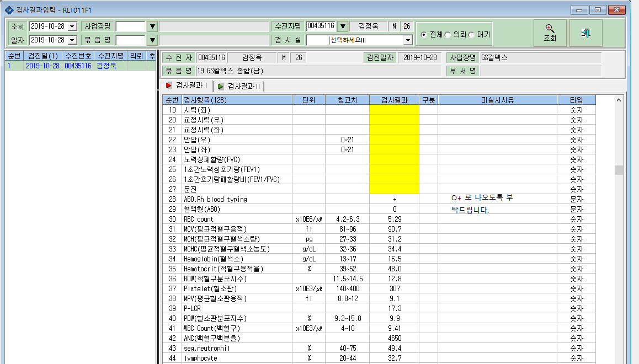The height and width of the screenshot is (364, 639).
Task: Click yellow result cell for 시력(좌)
Action: pyautogui.click(x=394, y=110)
